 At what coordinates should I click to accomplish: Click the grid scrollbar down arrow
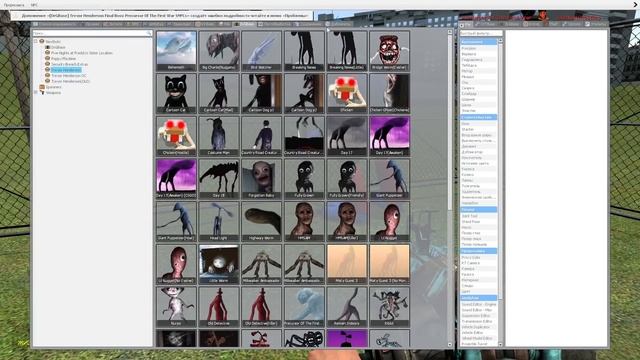(x=450, y=345)
